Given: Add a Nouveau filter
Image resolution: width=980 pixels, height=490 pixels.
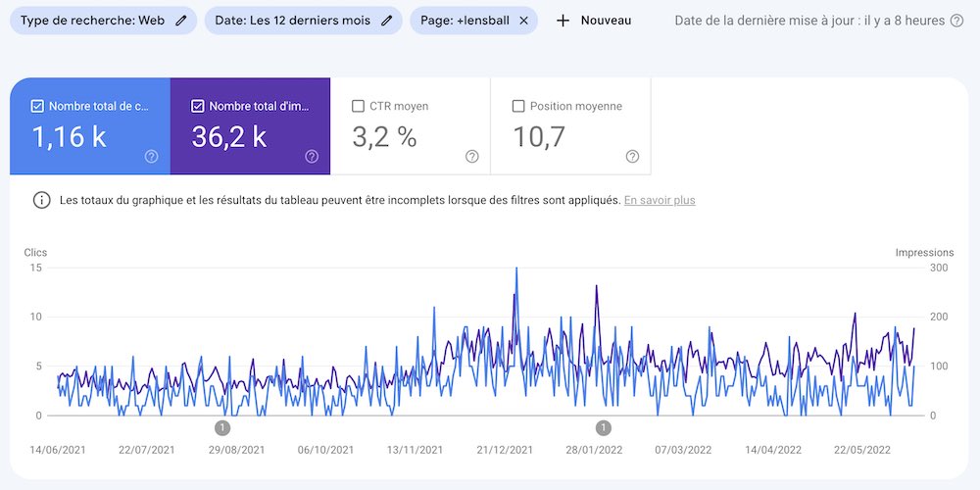Looking at the screenshot, I should coord(594,21).
